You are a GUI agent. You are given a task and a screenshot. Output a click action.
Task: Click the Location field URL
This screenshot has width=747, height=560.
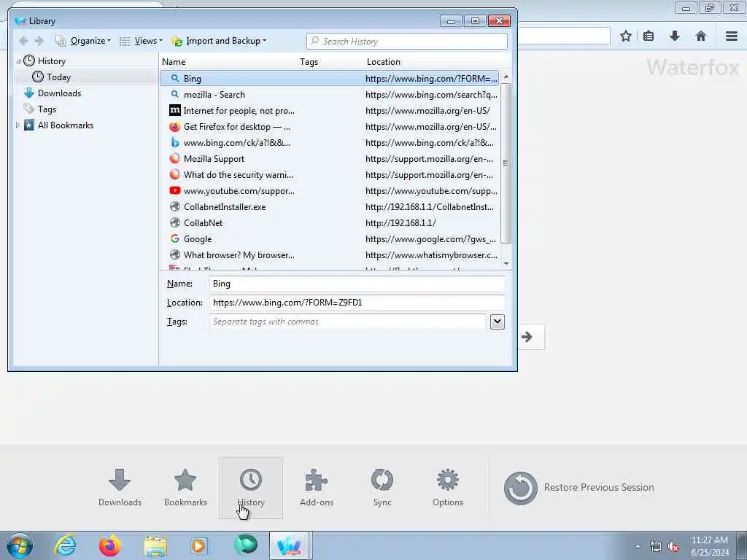[x=357, y=303]
